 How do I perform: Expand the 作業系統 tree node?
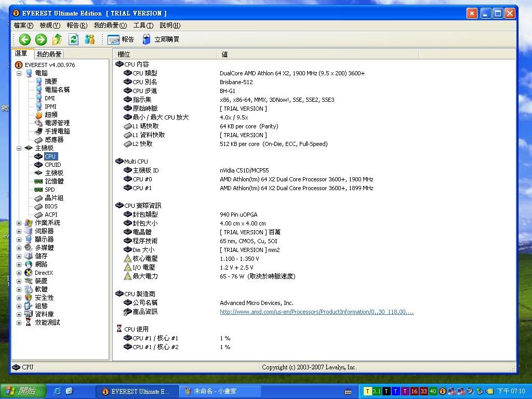coord(19,223)
